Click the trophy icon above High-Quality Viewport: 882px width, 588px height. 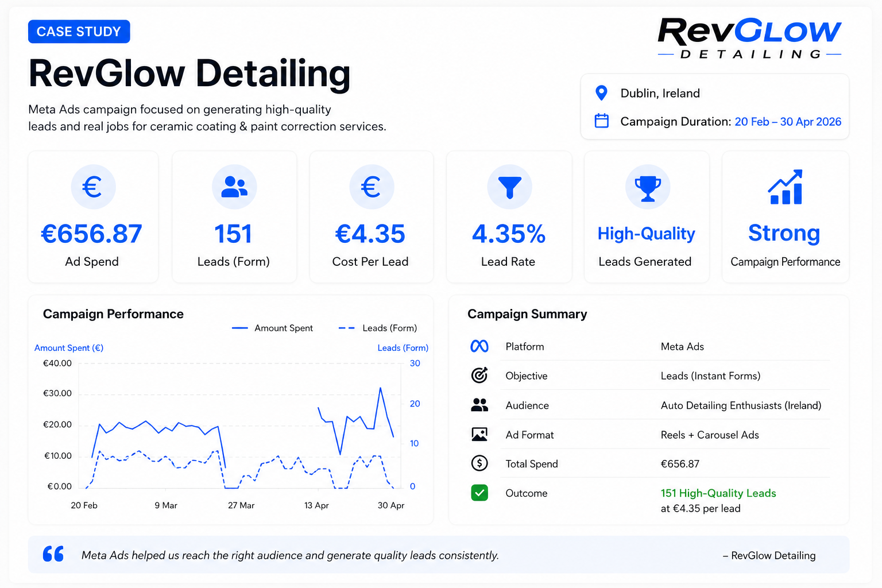[x=648, y=187]
